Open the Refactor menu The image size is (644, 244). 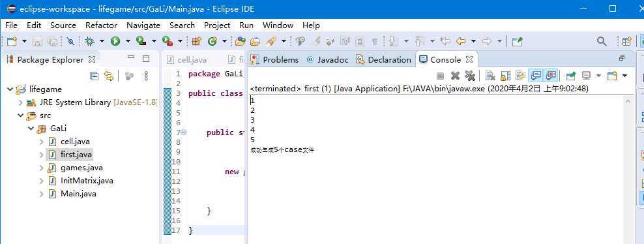[x=102, y=25]
